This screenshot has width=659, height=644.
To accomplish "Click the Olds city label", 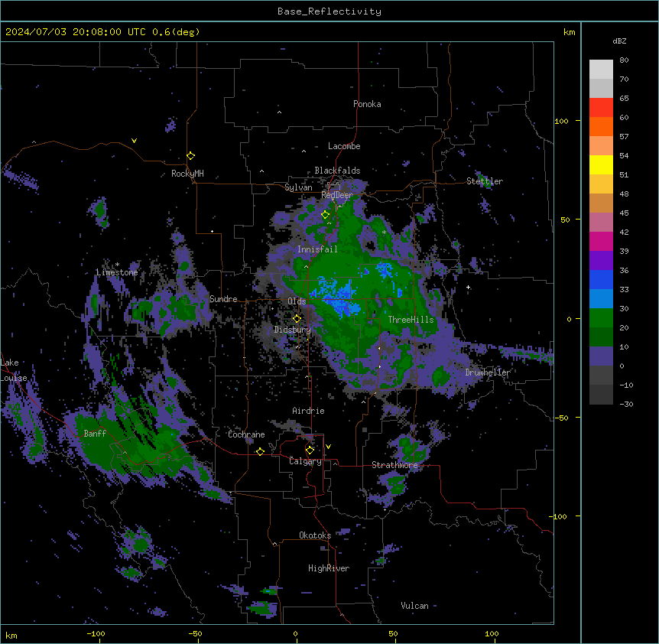I will 297,301.
